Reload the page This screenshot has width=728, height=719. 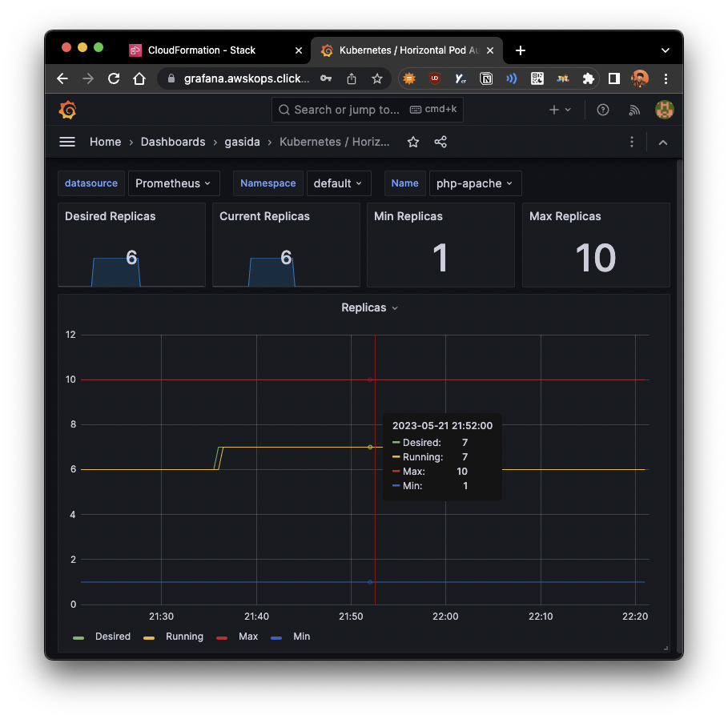point(114,78)
